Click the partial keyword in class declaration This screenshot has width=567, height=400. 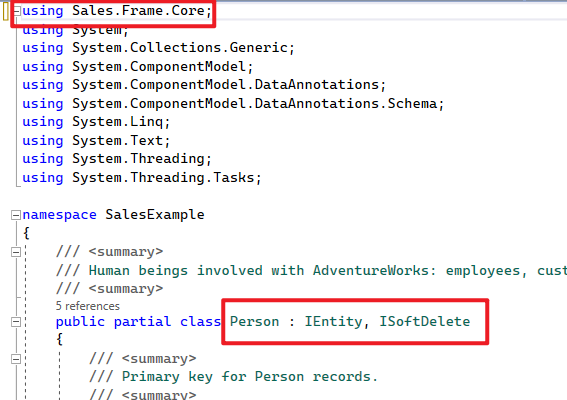(142, 322)
